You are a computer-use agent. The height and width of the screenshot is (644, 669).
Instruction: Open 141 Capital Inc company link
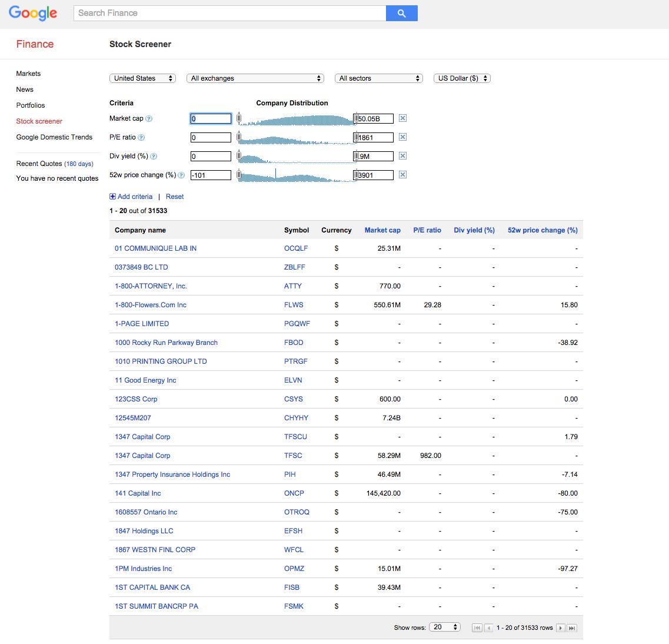click(138, 493)
